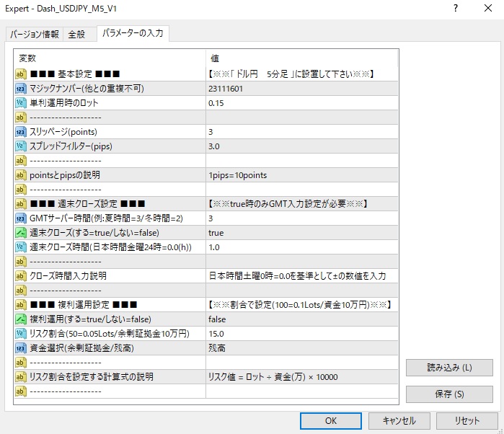Edit the リスク割合 value 15.0
Screen dimensions: 504x434
pos(302,334)
